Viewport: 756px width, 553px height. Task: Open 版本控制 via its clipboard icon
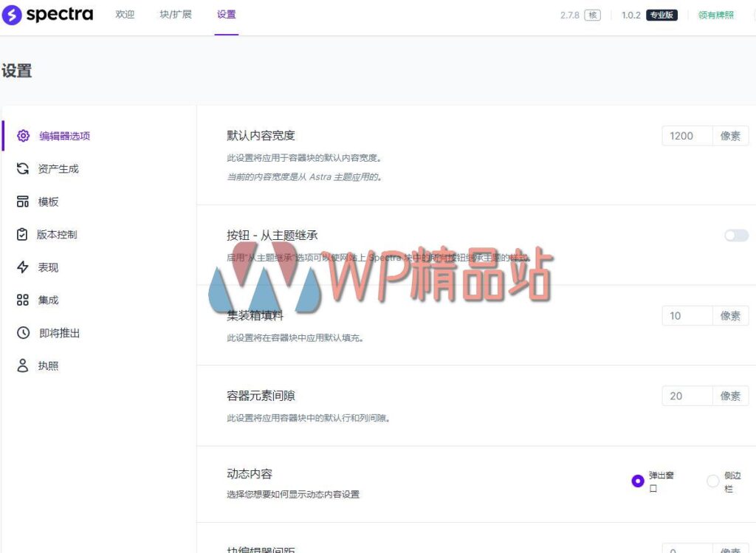coord(22,234)
